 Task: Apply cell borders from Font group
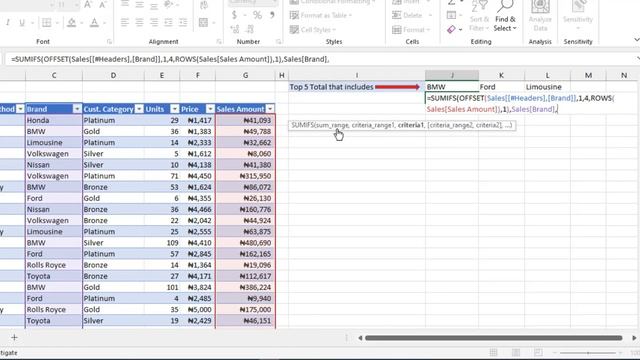pyautogui.click(x=47, y=23)
